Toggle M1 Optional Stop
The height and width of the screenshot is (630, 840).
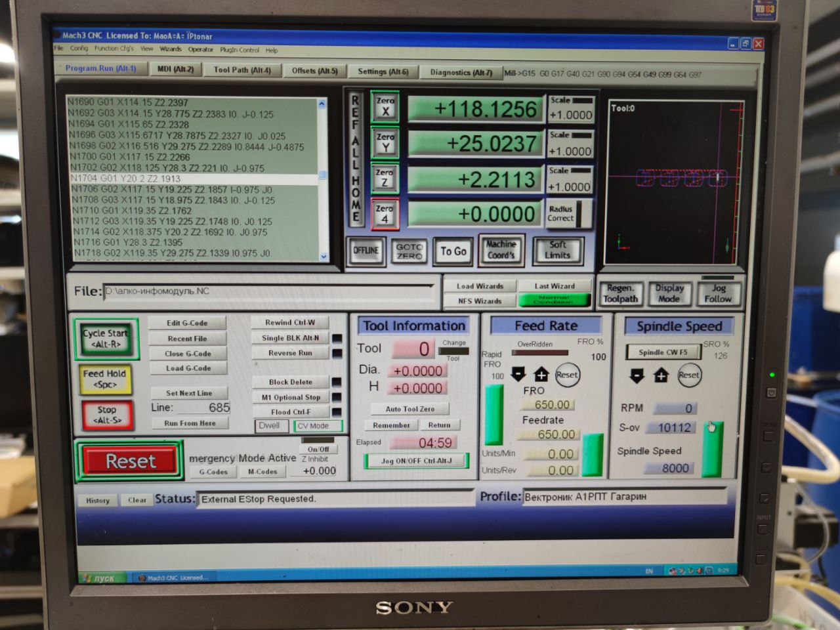click(291, 397)
